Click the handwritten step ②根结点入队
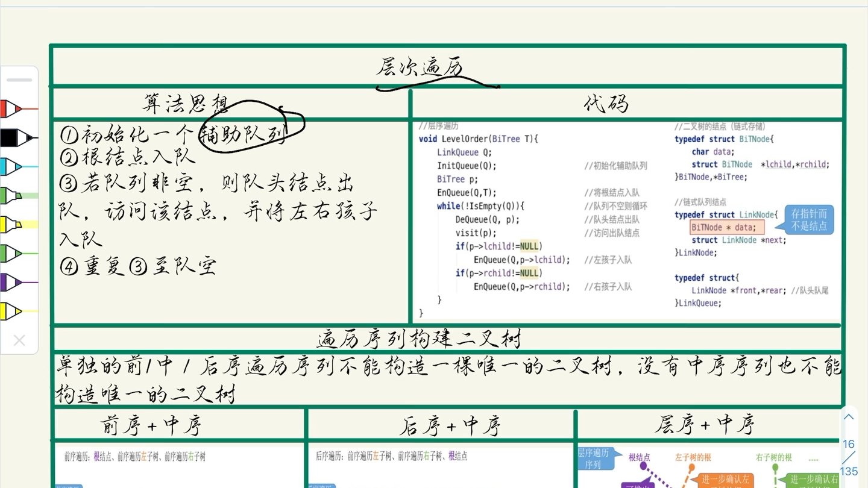 [x=128, y=157]
